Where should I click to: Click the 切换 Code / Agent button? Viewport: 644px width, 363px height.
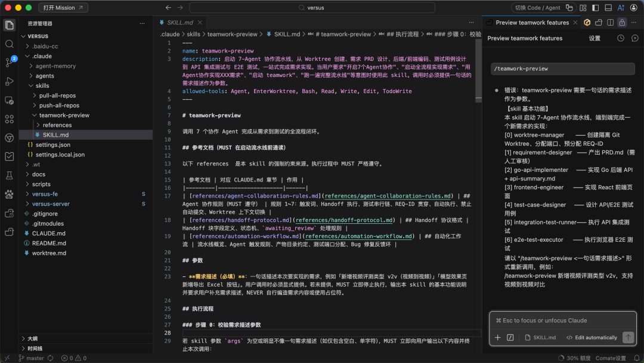543,7
